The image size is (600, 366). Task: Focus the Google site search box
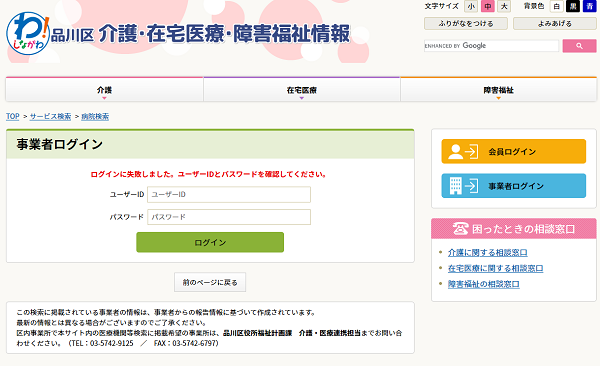(x=491, y=46)
